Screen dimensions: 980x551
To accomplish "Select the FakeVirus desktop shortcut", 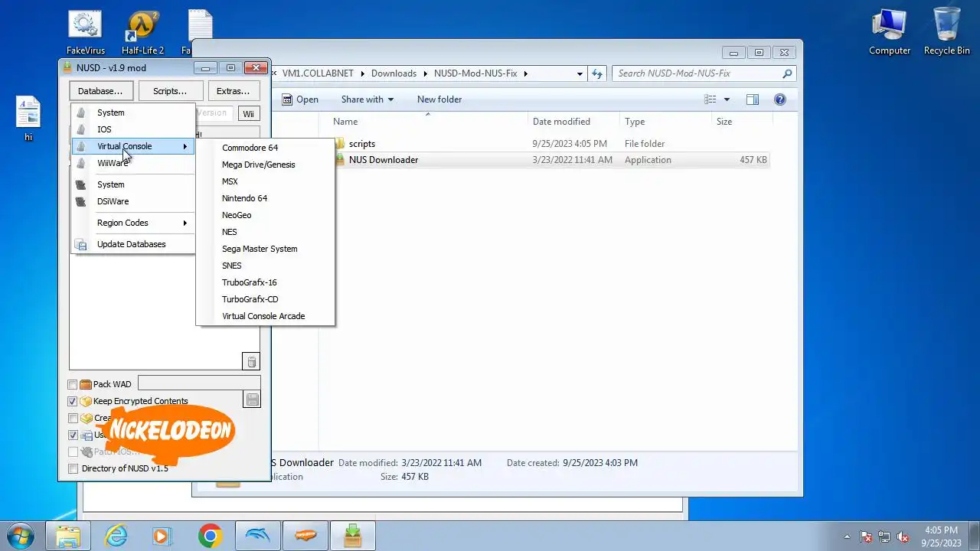I will (x=85, y=32).
